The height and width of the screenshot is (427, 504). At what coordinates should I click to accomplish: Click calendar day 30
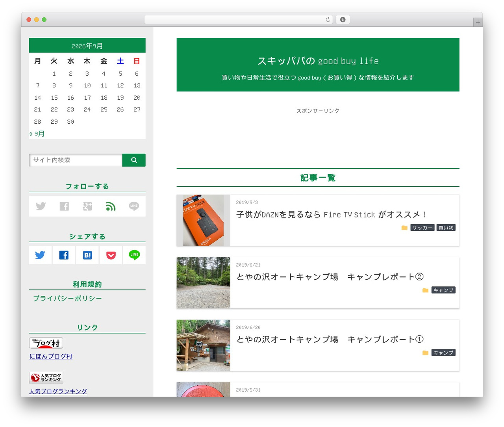coord(70,122)
